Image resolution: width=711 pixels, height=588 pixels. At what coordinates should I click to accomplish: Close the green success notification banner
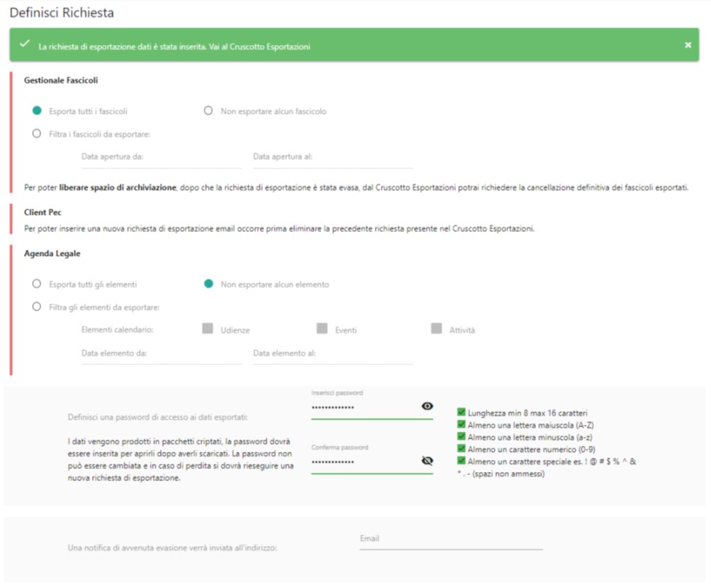coord(688,46)
